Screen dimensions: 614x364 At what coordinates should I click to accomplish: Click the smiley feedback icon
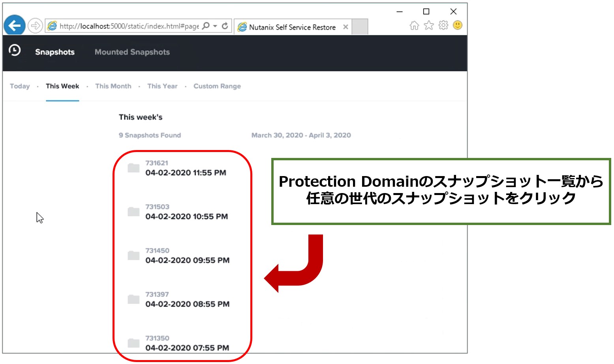coord(458,25)
